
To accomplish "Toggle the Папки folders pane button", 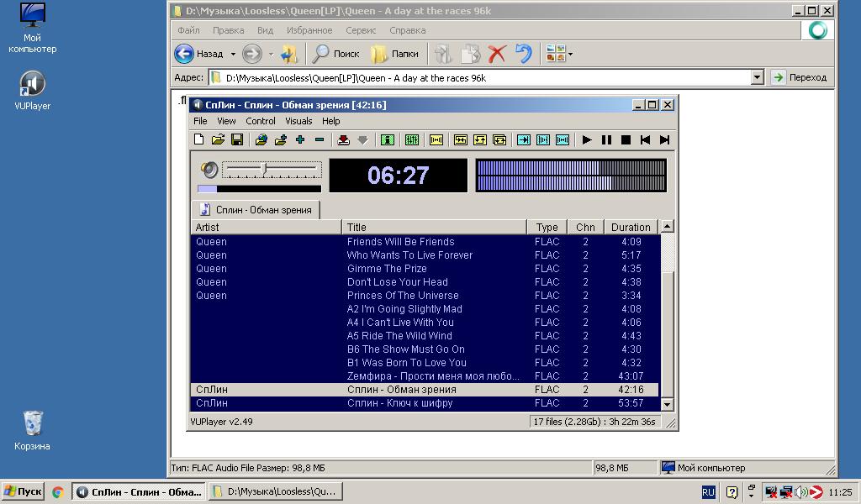I will pyautogui.click(x=394, y=54).
